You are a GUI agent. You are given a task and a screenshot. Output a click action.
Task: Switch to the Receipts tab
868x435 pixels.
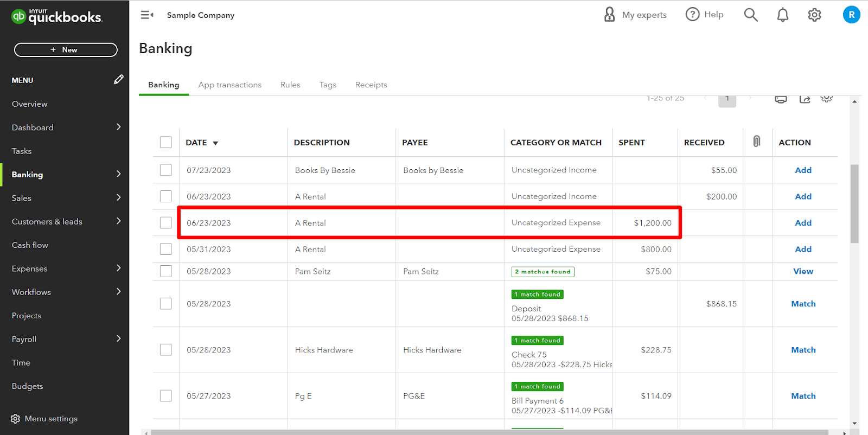tap(371, 85)
